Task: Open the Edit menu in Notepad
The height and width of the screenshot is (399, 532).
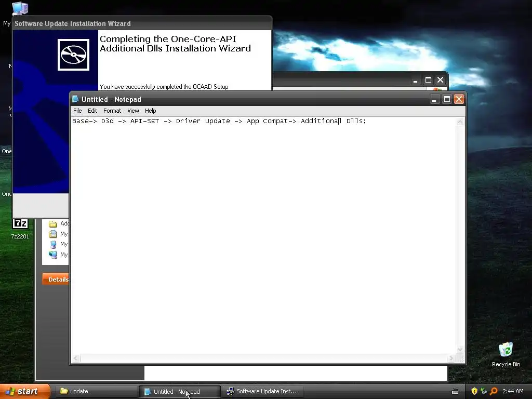Action: [x=92, y=111]
